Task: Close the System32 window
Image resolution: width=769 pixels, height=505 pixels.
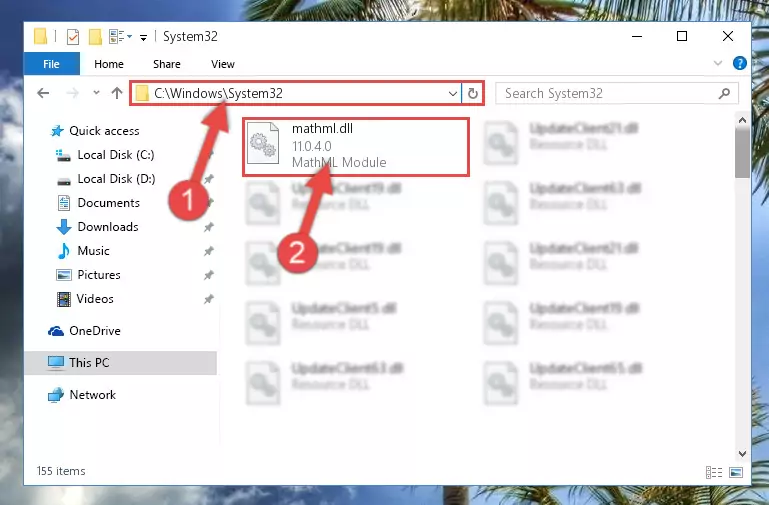Action: coord(728,36)
